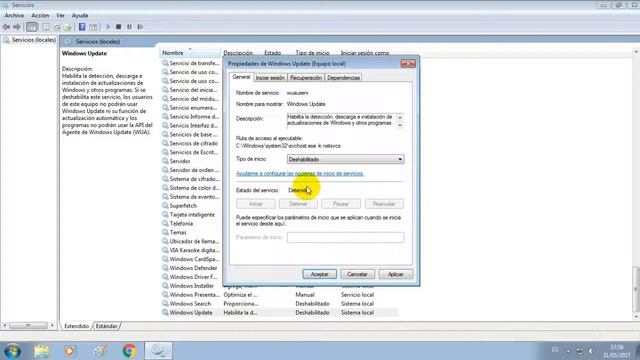Click the Export List toolbar icon
The image size is (640, 360).
(x=68, y=27)
